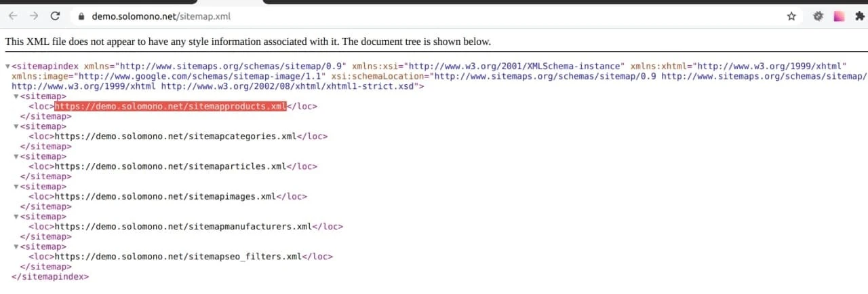Click the sitemapcategories.xml URL text

pos(176,136)
